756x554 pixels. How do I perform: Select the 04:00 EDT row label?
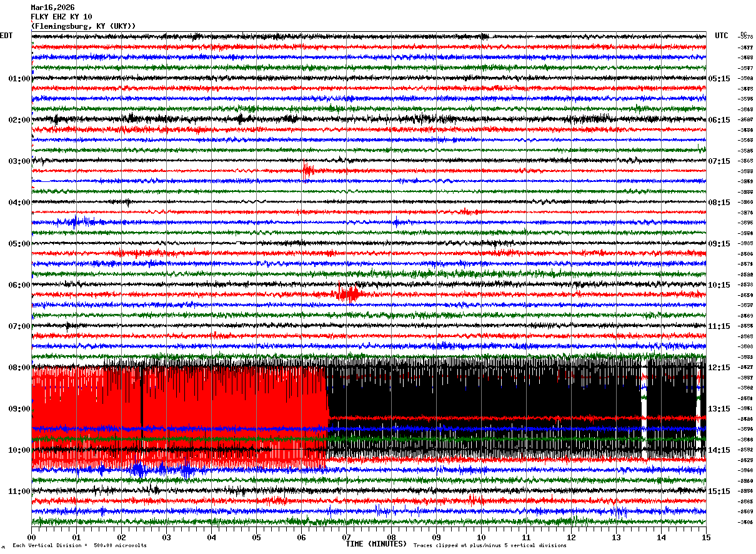click(19, 203)
